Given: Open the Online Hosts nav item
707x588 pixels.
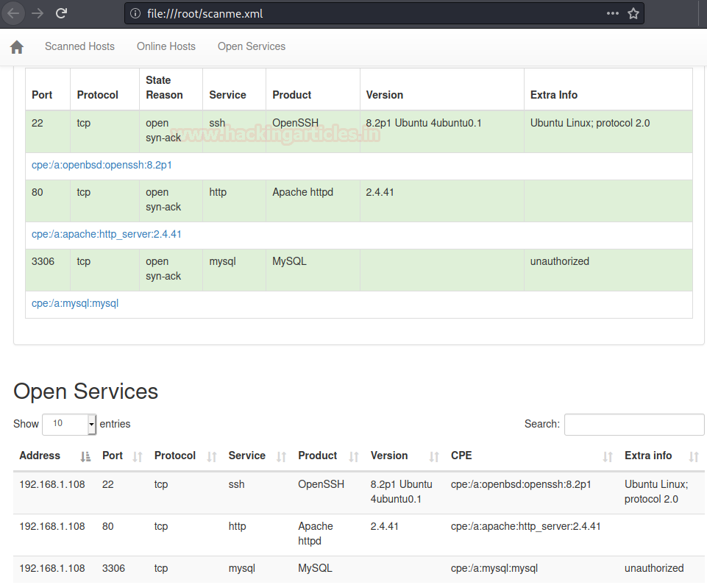Looking at the screenshot, I should pyautogui.click(x=166, y=46).
